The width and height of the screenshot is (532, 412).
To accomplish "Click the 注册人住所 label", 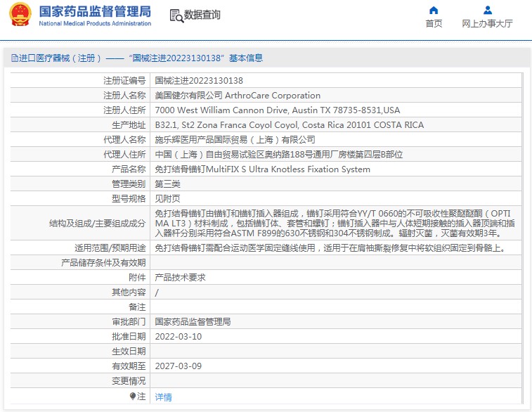I will pyautogui.click(x=124, y=110).
